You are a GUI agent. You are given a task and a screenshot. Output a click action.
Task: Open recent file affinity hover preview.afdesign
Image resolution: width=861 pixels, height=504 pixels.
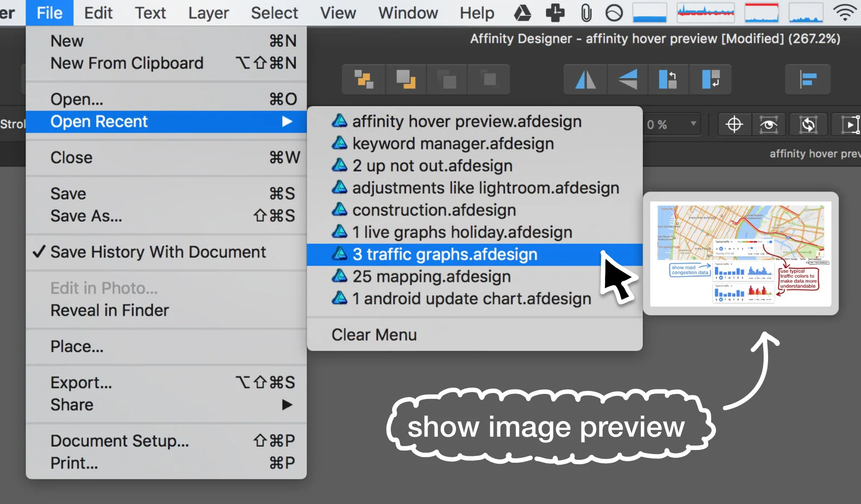click(x=475, y=121)
